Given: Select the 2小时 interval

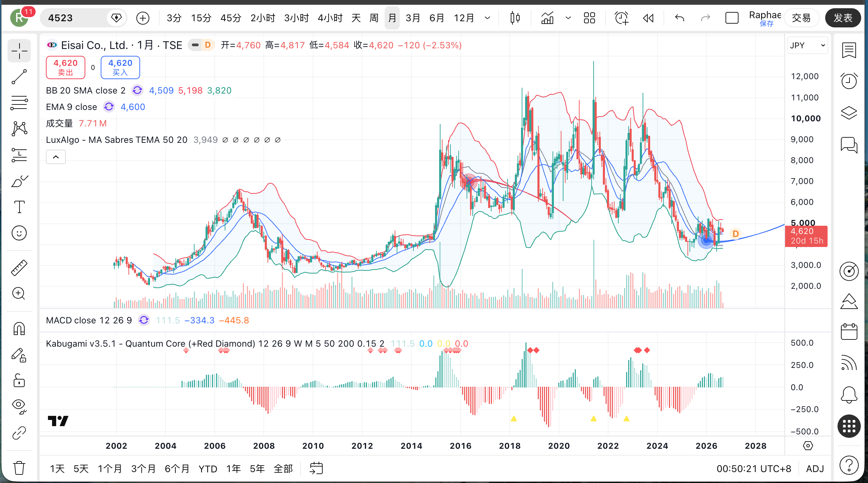Looking at the screenshot, I should point(263,18).
